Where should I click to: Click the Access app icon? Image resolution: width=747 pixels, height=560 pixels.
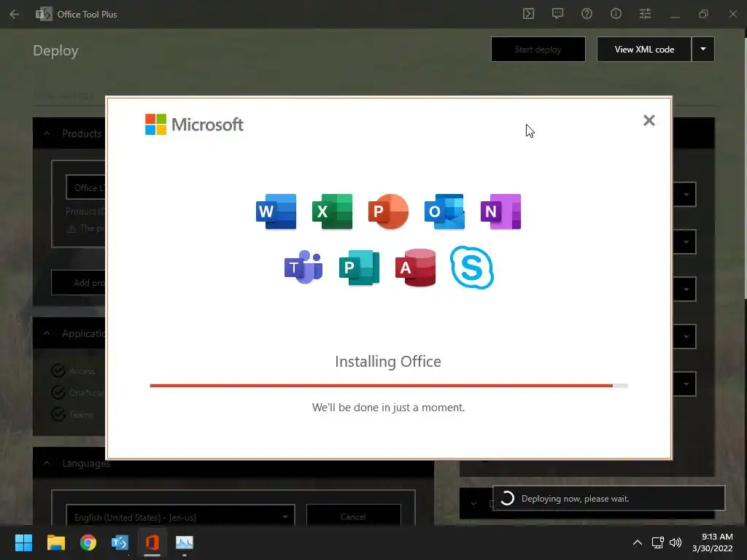point(415,267)
